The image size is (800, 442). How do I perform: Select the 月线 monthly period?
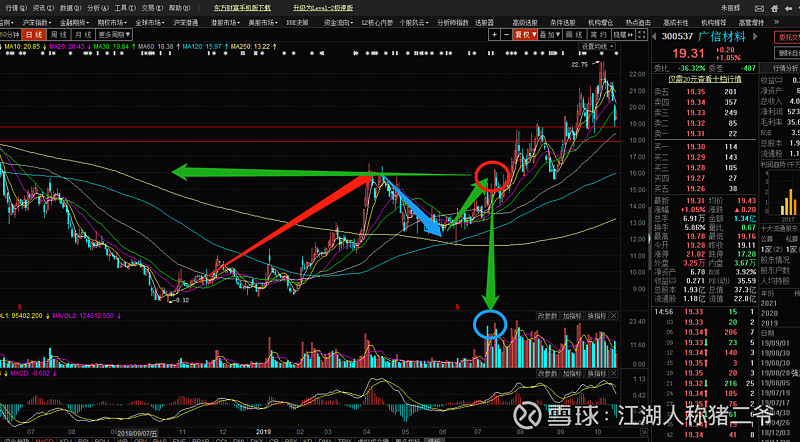click(83, 35)
